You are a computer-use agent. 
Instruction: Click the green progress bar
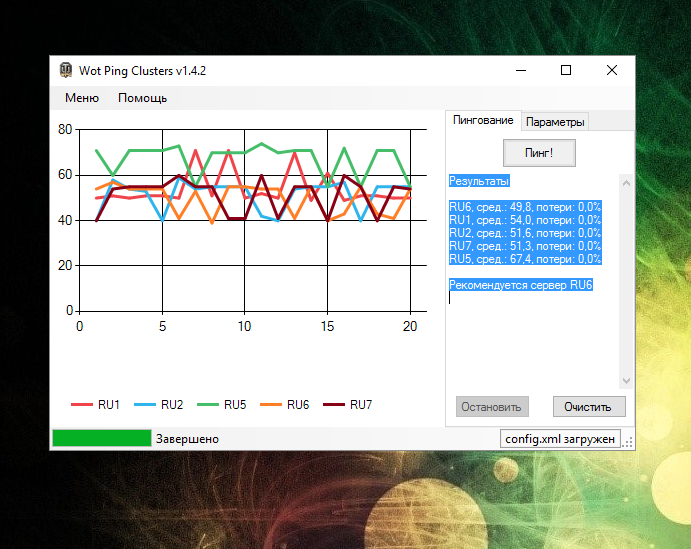coord(101,438)
